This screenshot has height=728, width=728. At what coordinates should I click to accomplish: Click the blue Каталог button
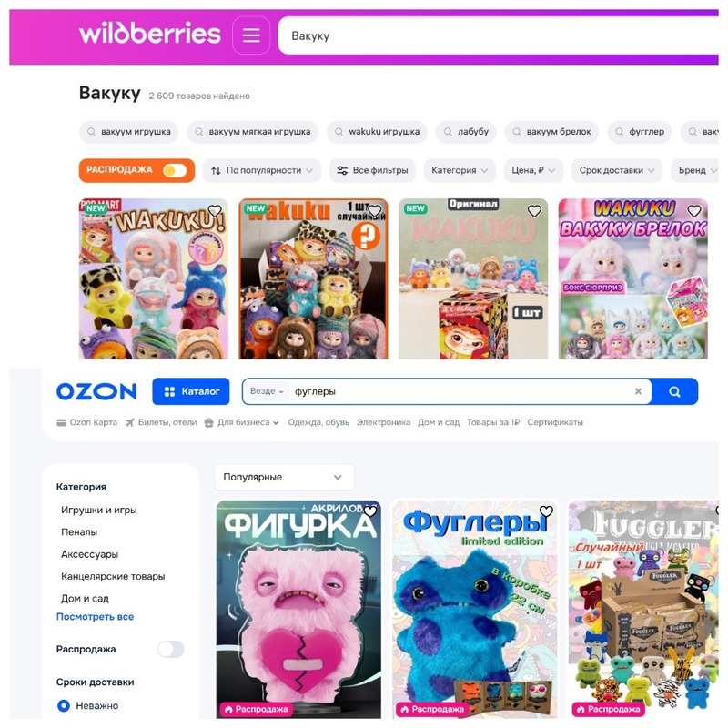[x=191, y=391]
